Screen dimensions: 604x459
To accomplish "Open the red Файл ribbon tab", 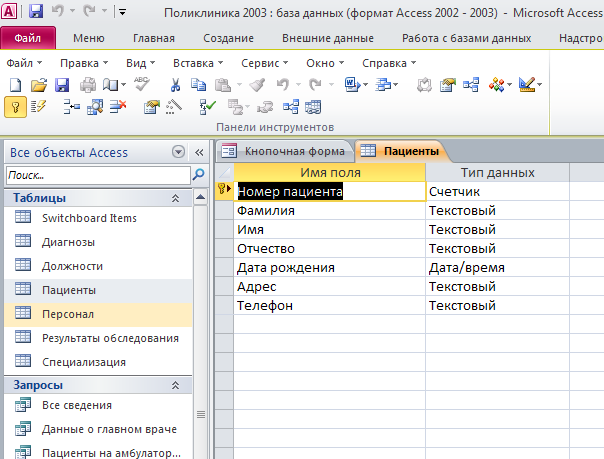I will pyautogui.click(x=28, y=38).
